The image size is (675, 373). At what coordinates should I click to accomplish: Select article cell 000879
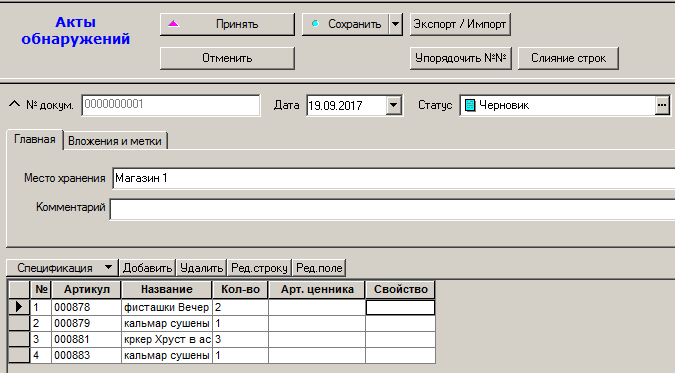coord(87,323)
